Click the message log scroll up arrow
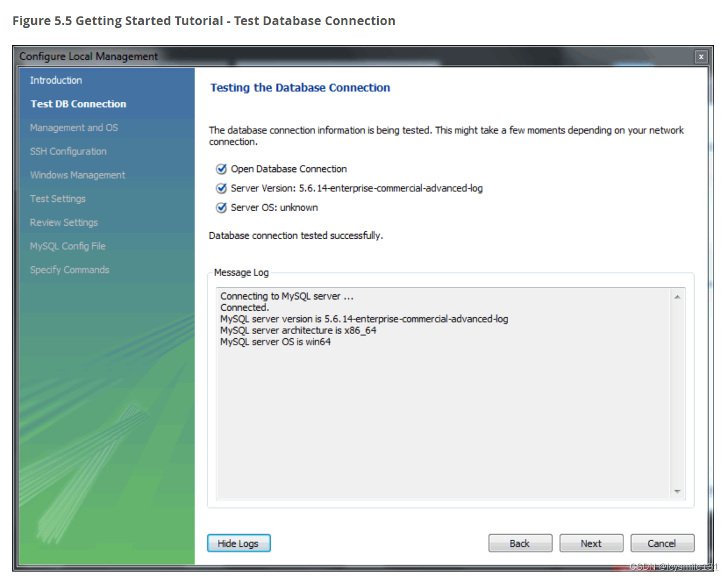 [x=677, y=297]
